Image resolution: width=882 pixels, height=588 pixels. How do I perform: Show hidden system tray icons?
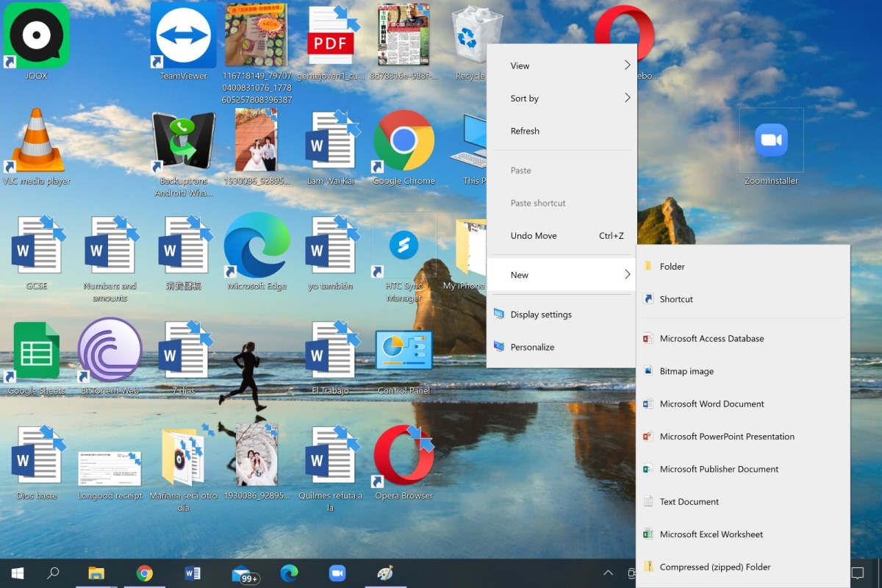(x=608, y=573)
